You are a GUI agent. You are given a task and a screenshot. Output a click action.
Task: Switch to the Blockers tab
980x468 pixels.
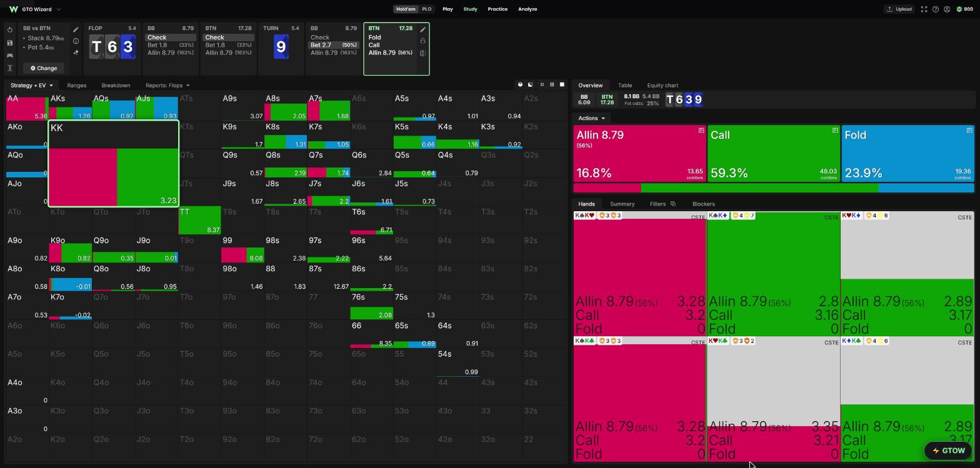tap(704, 204)
